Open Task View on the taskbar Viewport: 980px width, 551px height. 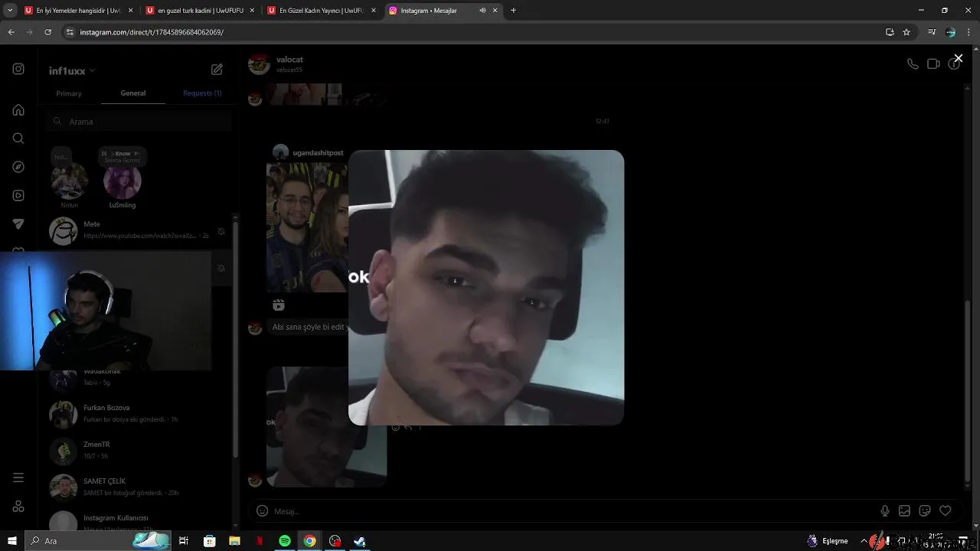[184, 541]
